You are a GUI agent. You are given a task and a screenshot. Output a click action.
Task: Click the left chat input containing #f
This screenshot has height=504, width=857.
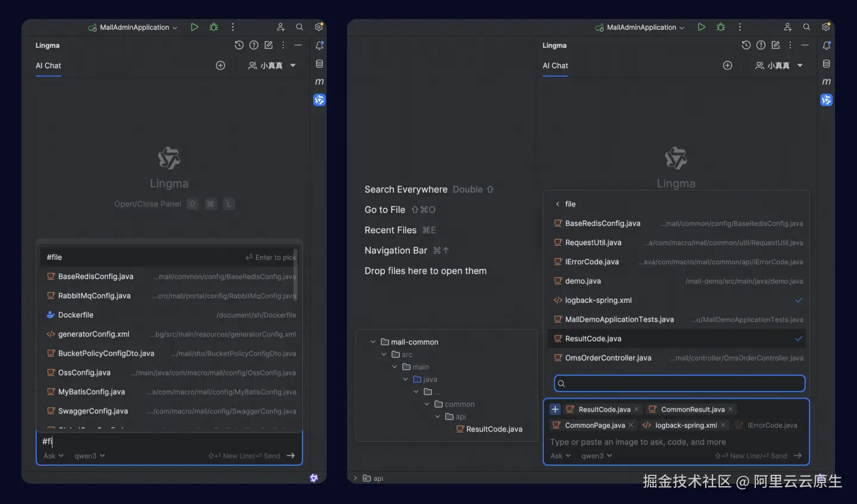169,442
